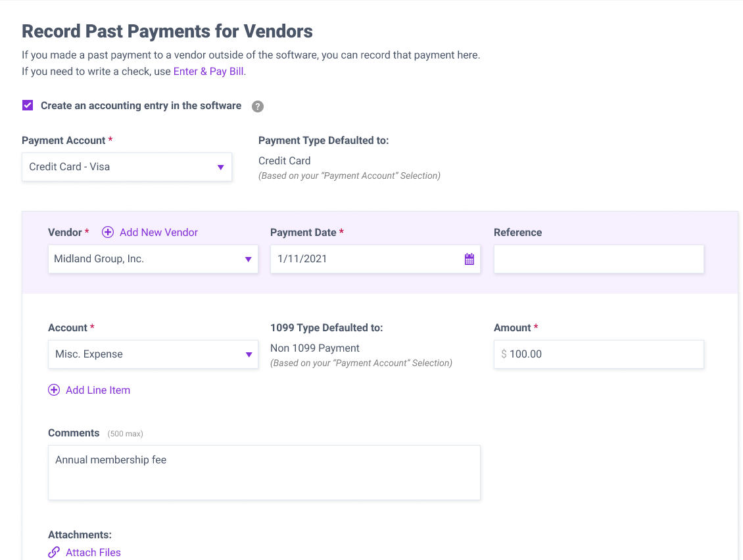The image size is (743, 560).
Task: Uncheck Create an accounting entry checkbox
Action: click(28, 105)
